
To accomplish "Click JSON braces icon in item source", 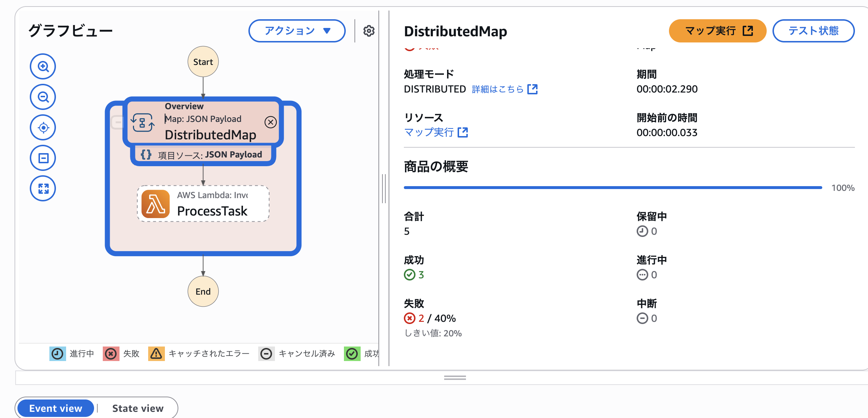I will (x=146, y=155).
